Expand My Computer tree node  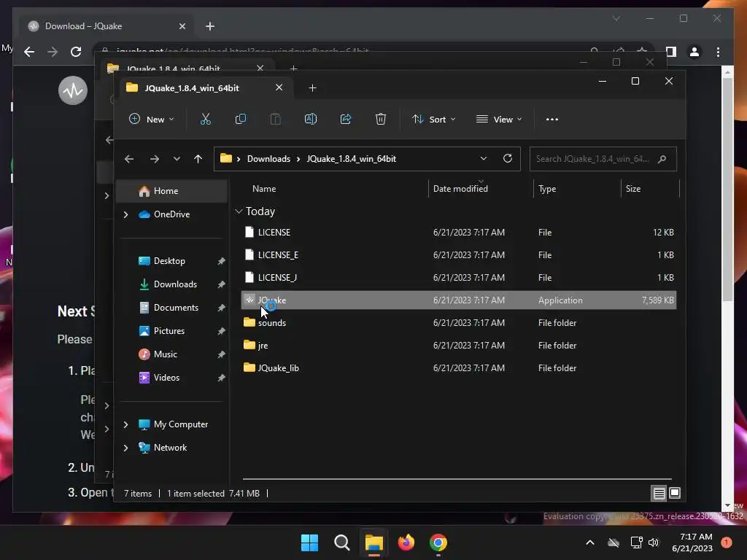(125, 424)
